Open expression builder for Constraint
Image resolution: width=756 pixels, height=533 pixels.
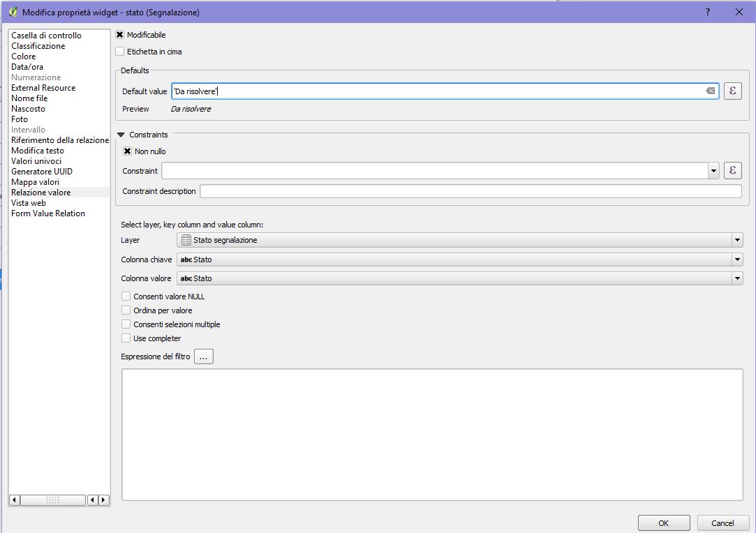pos(732,170)
